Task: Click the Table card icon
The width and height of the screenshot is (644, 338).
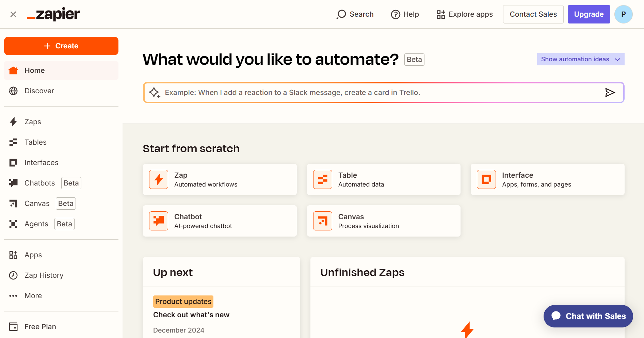Action: (x=323, y=179)
